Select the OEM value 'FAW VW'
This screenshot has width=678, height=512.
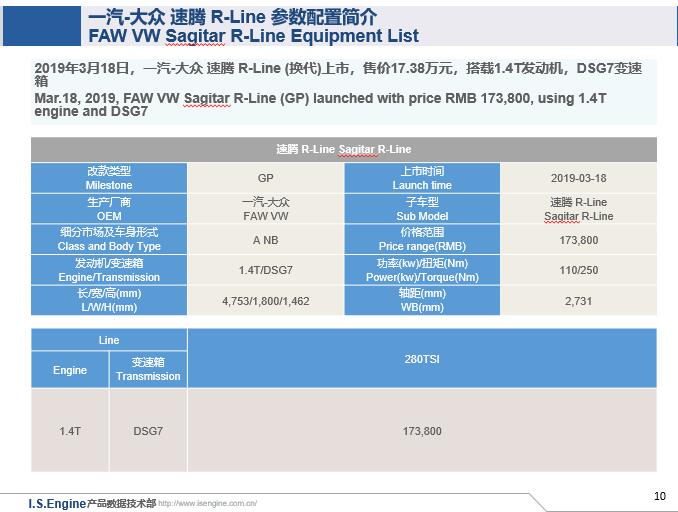click(265, 216)
